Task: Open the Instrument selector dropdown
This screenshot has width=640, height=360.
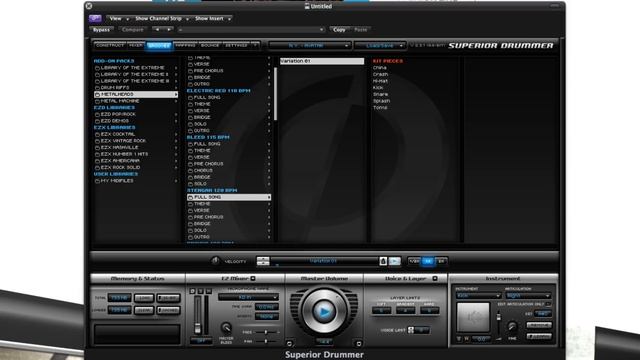Action: coord(478,296)
